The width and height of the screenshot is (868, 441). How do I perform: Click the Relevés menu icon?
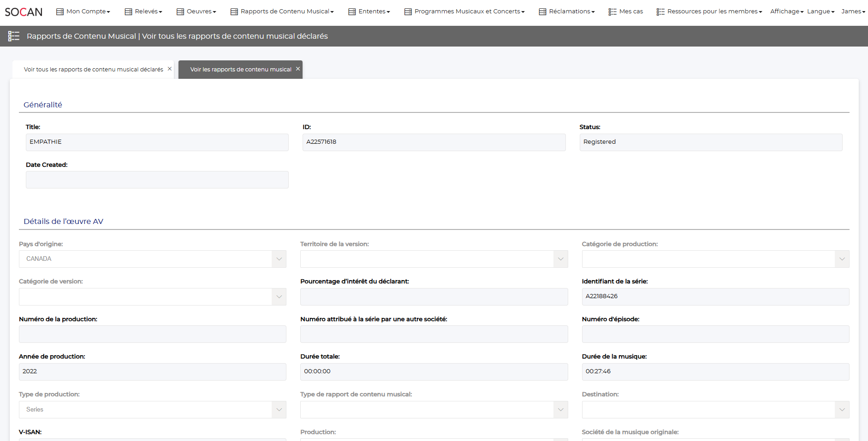pos(128,12)
